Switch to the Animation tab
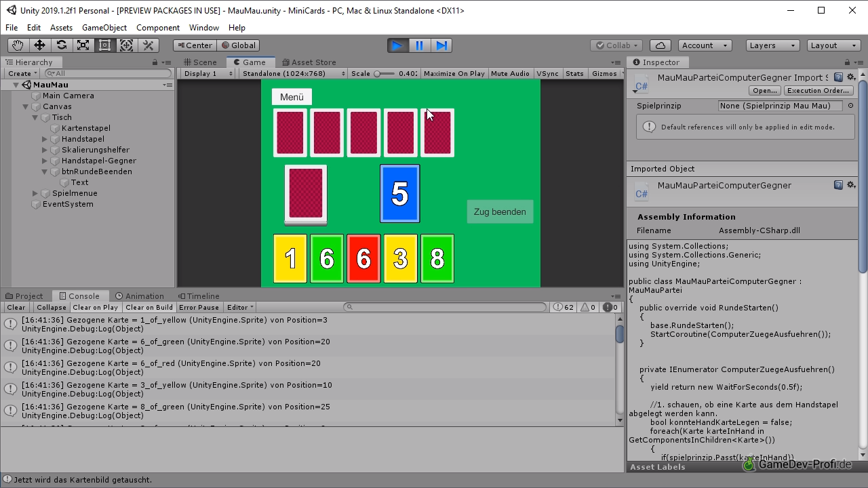The width and height of the screenshot is (868, 488). (140, 296)
